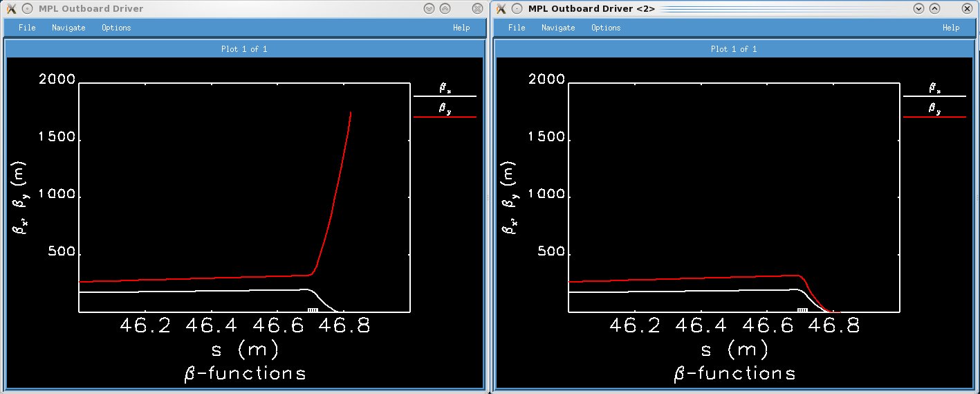This screenshot has height=394, width=980.
Task: Close the MPL Outboard Driver <2> window
Action: [966, 8]
